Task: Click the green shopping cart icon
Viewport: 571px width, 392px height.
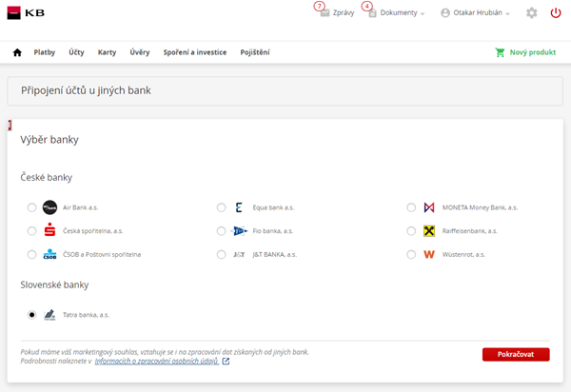Action: (500, 52)
